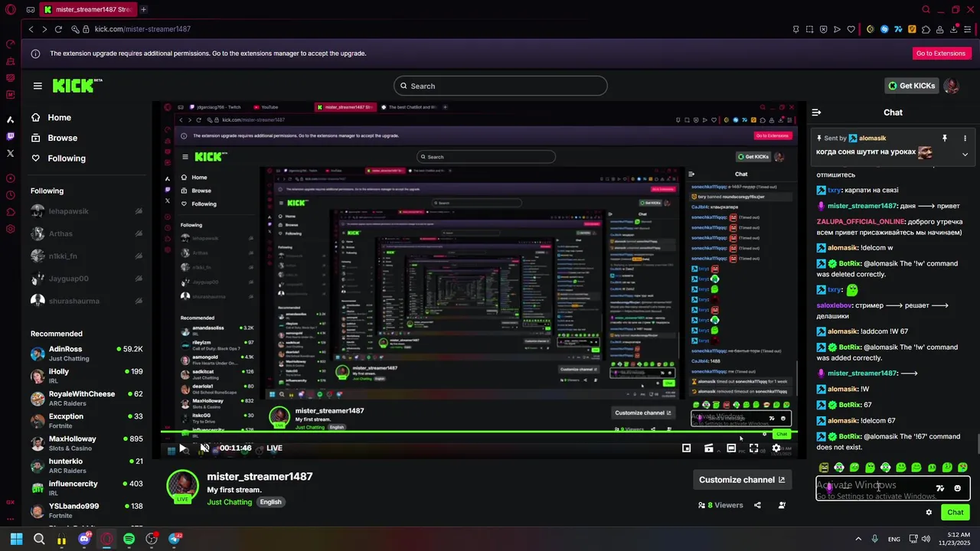Open the Shazam extension icon

(x=884, y=29)
